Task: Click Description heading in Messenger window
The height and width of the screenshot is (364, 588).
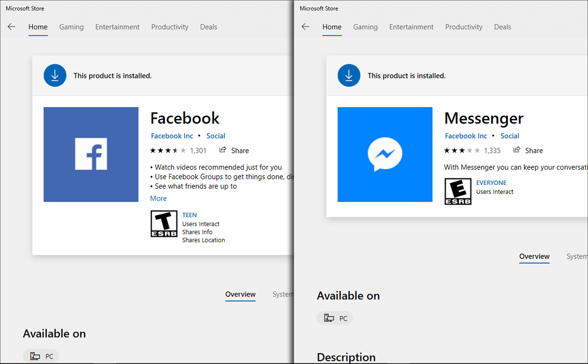Action: [x=346, y=357]
